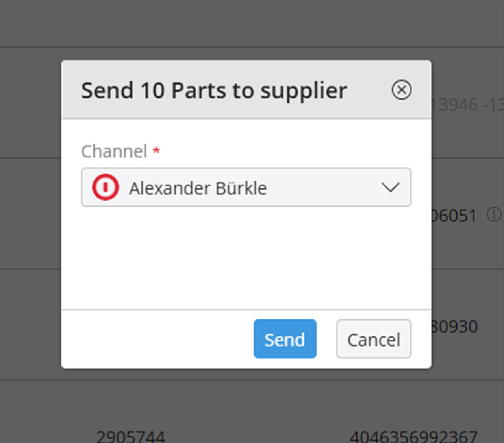Click the dialog title Send 10 Parts to supplier
This screenshot has width=504, height=443.
[214, 90]
